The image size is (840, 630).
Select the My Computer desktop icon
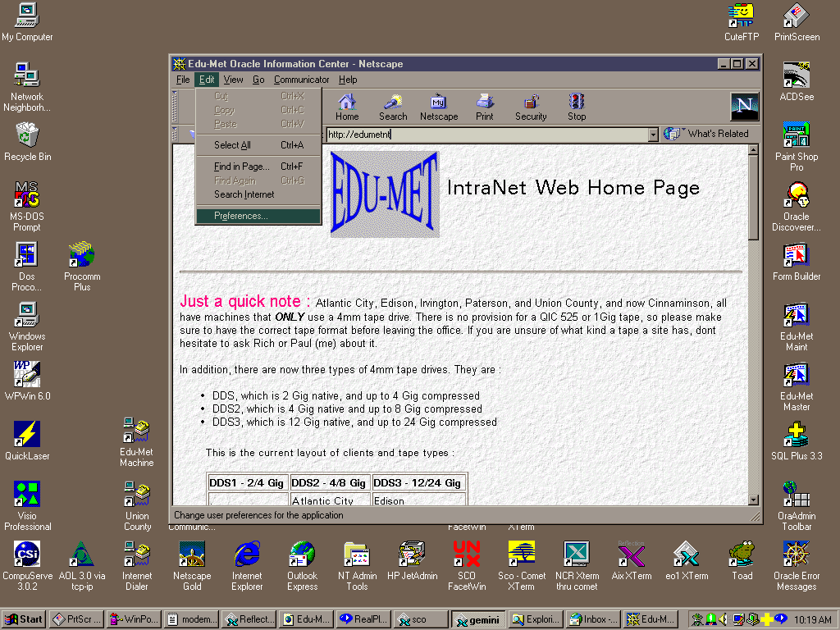tap(27, 22)
